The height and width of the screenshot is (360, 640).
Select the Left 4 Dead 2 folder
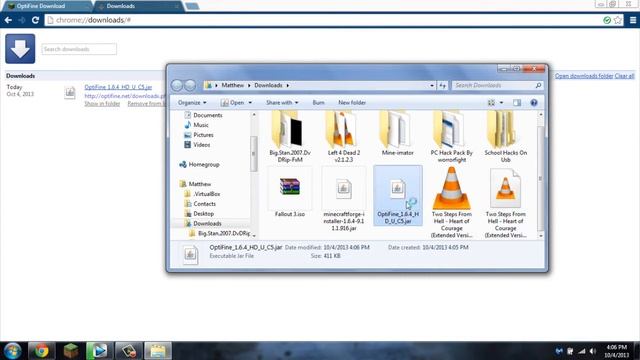(x=344, y=137)
